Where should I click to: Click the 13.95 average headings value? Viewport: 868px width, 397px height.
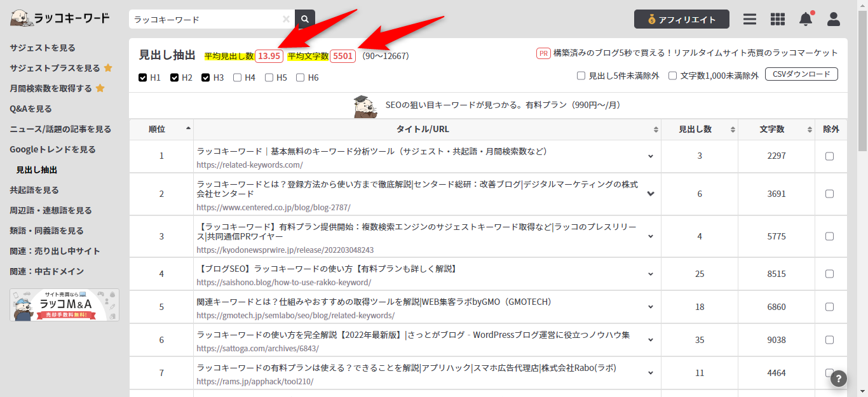click(269, 56)
